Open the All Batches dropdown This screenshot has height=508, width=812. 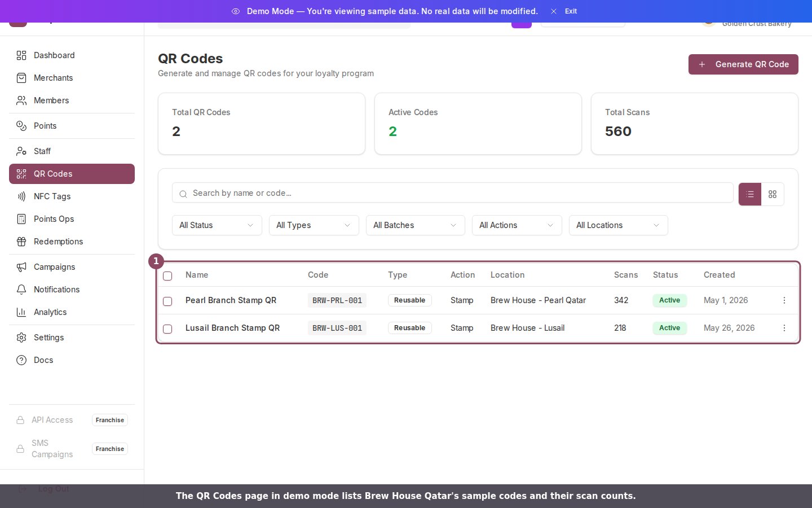[x=416, y=225]
